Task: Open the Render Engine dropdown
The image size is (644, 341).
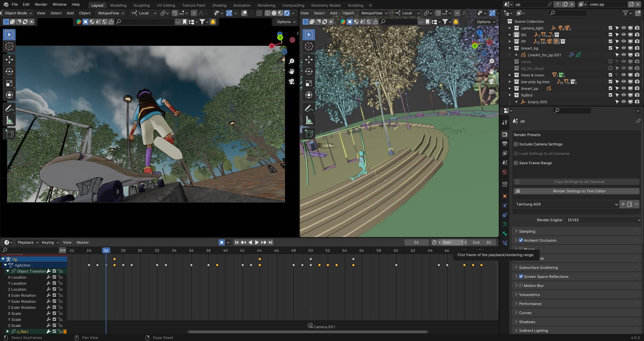Action: [603, 220]
